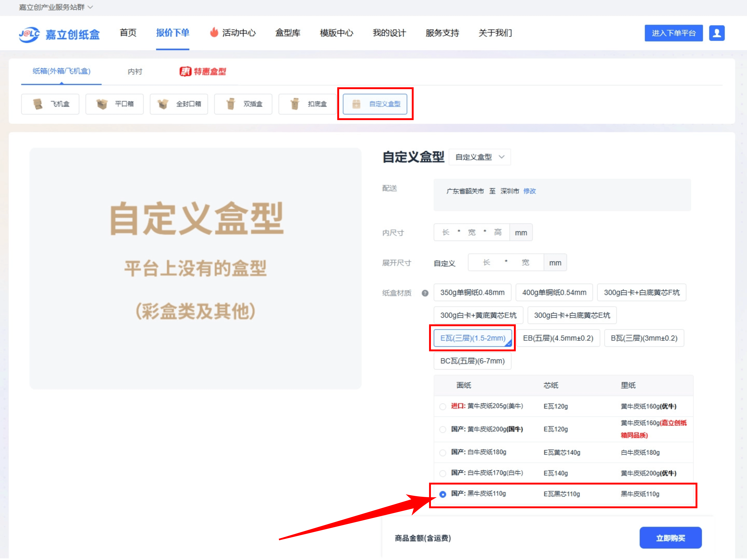Click the 自定义盒型 preview image
Image resolution: width=747 pixels, height=560 pixels.
point(195,268)
